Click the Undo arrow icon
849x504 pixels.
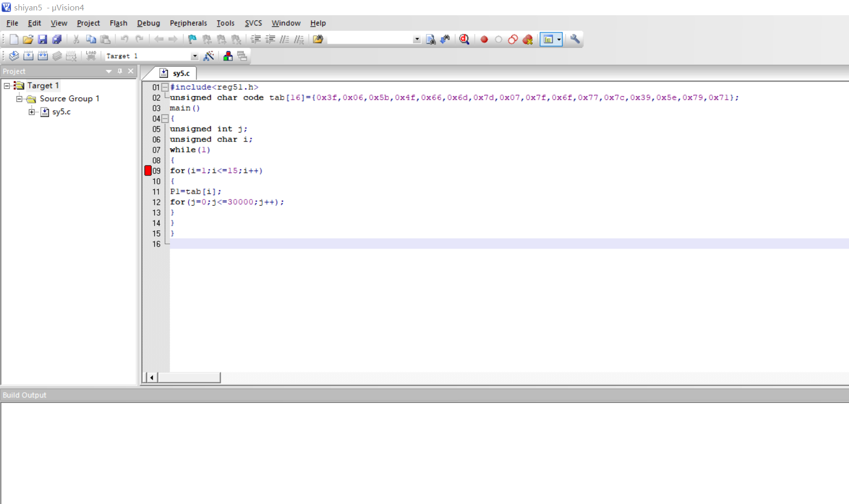coord(124,39)
